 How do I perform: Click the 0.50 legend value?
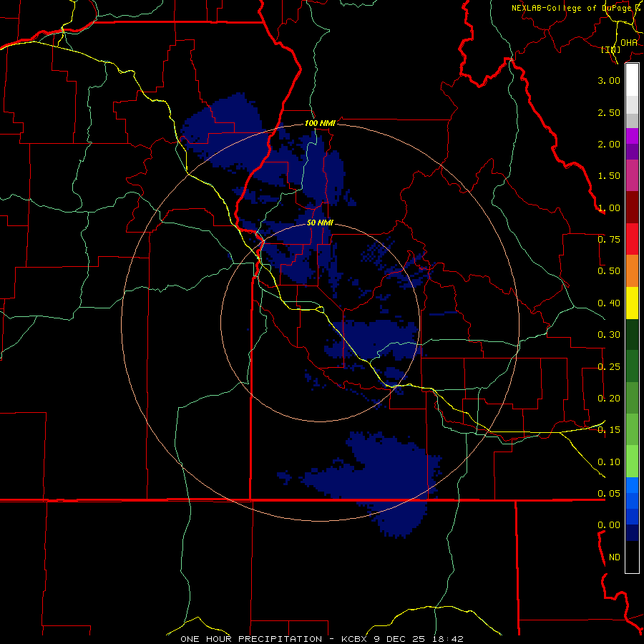tap(609, 271)
